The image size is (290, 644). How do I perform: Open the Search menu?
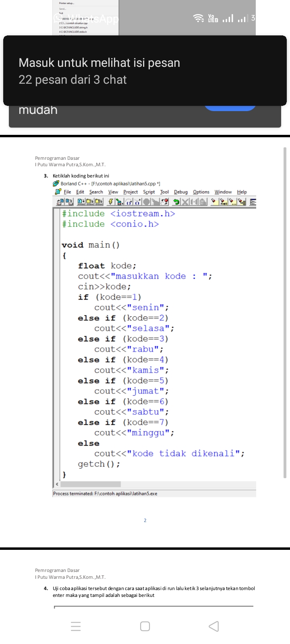pos(96,192)
